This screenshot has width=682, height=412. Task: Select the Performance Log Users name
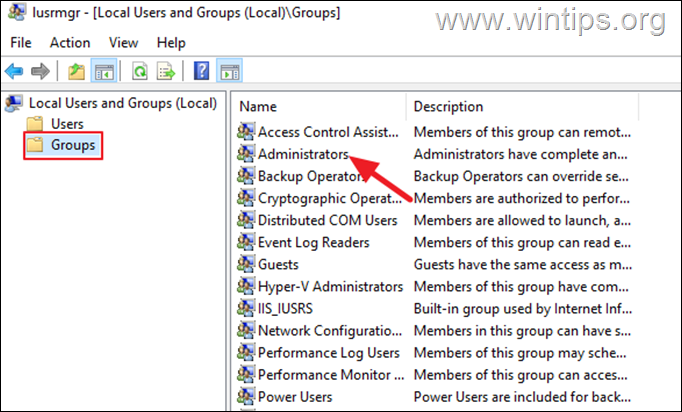coord(329,353)
